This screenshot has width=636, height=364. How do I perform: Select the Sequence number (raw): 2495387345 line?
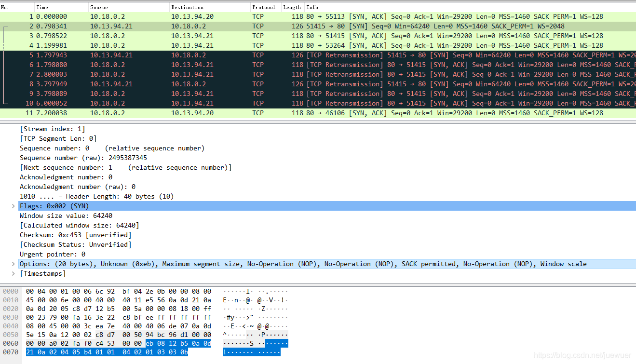pos(83,158)
